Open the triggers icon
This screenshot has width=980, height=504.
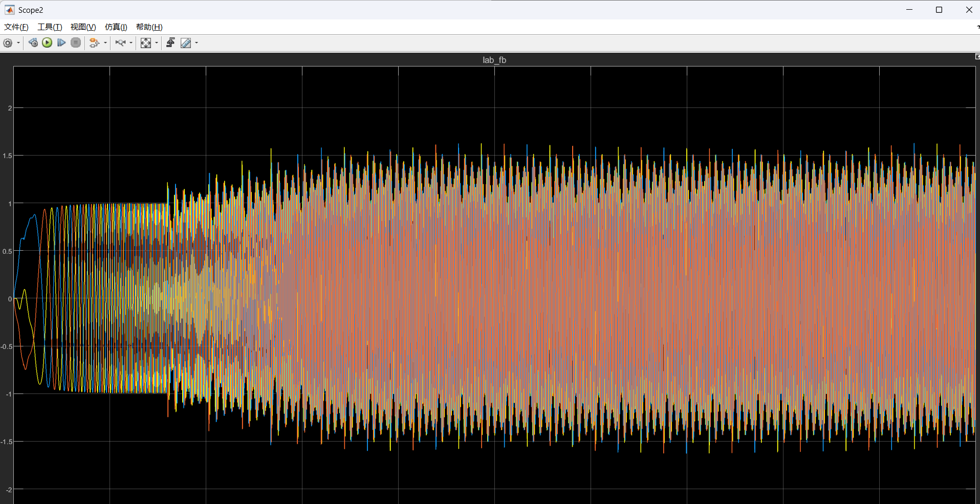point(170,43)
